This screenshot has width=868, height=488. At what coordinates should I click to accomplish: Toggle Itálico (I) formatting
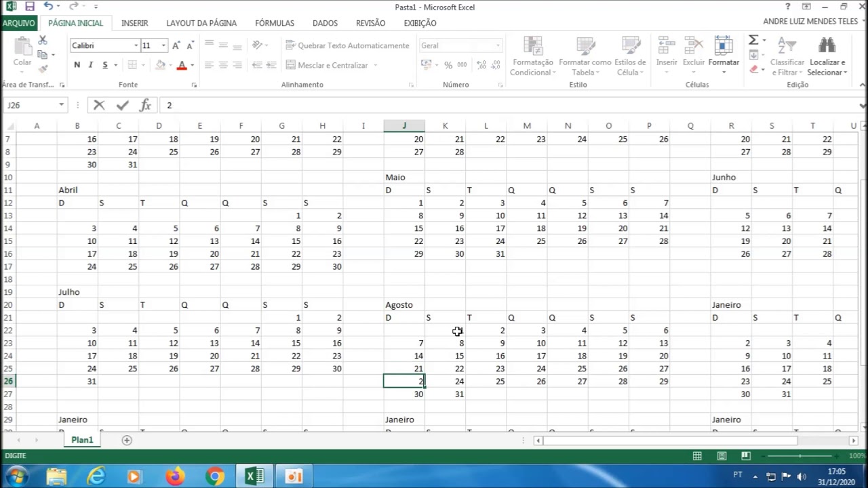(x=90, y=65)
